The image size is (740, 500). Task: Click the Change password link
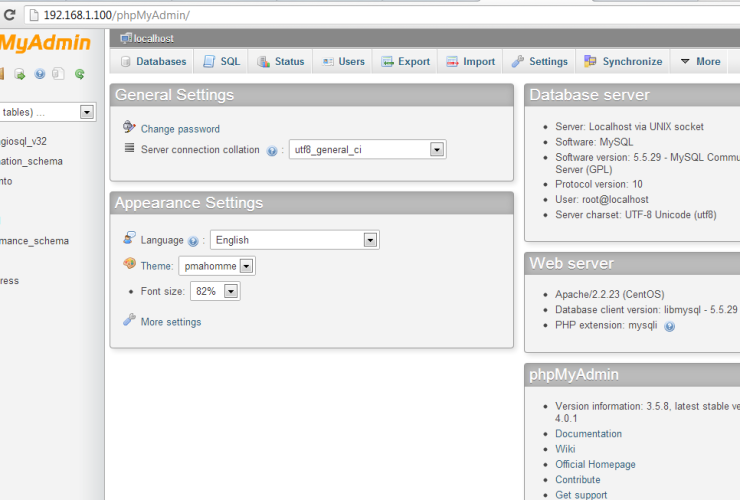[180, 129]
